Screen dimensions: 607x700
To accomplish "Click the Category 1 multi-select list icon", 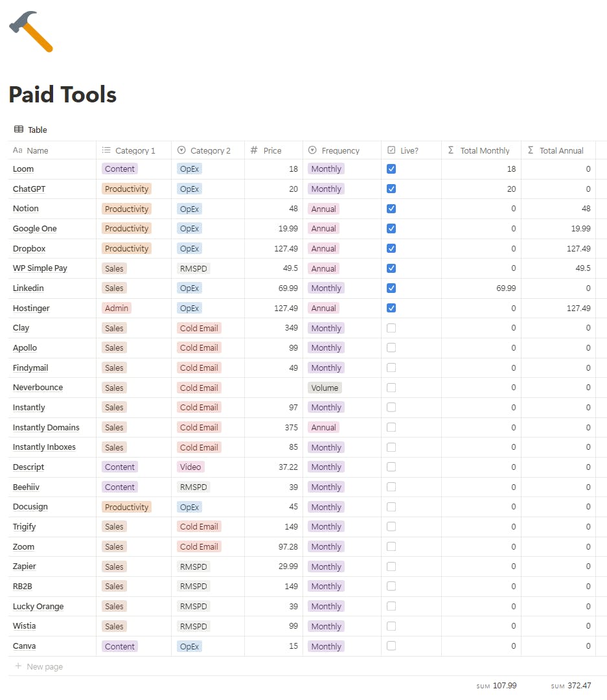I will (x=106, y=150).
